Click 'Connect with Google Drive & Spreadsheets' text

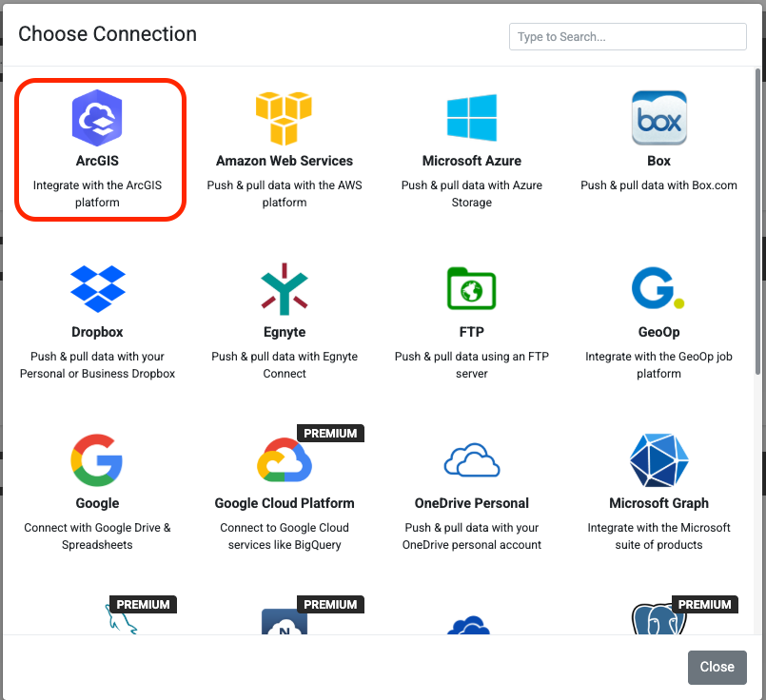97,536
